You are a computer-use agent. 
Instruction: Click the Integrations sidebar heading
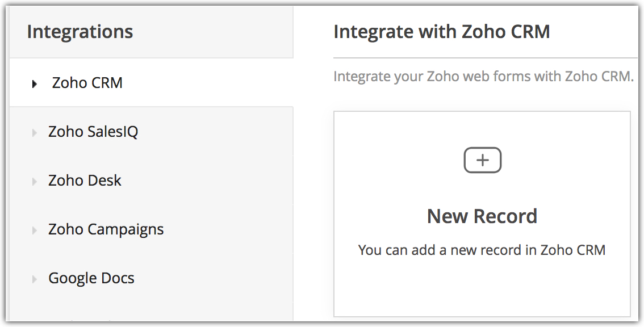[80, 32]
